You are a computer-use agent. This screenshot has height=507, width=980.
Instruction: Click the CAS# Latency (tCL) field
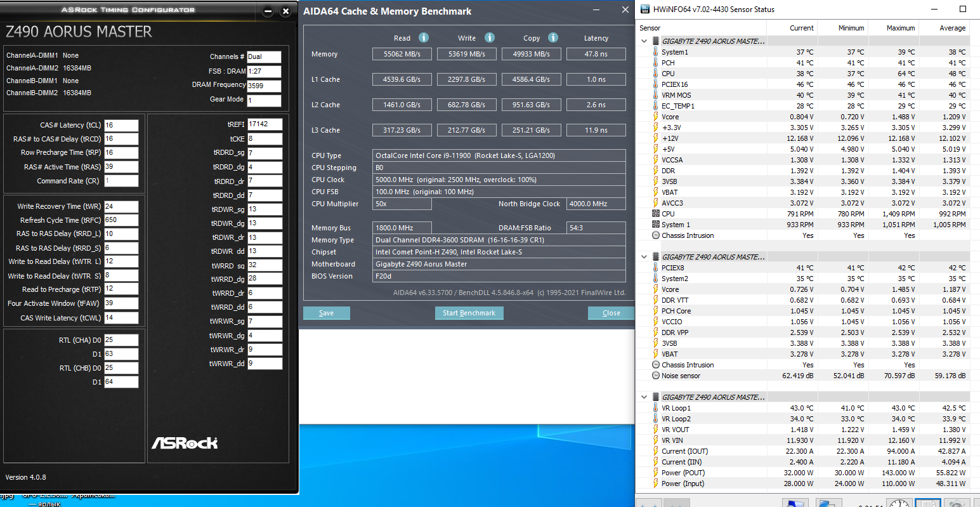(x=121, y=126)
